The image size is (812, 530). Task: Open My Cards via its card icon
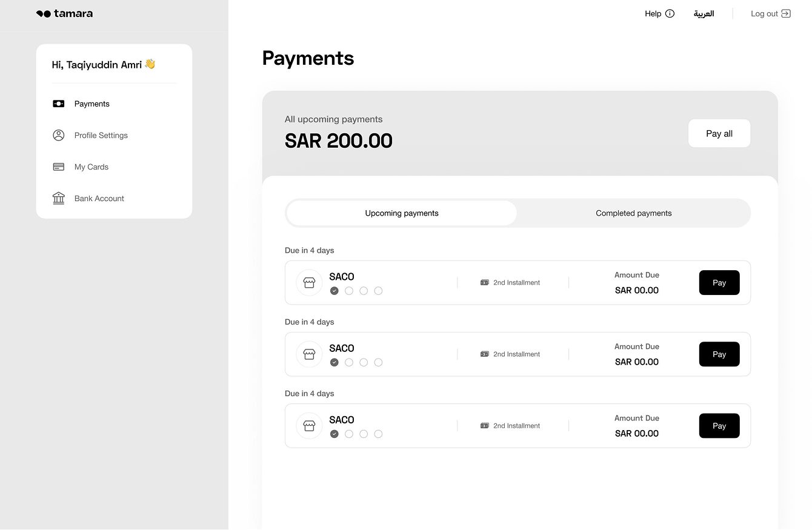pos(59,167)
